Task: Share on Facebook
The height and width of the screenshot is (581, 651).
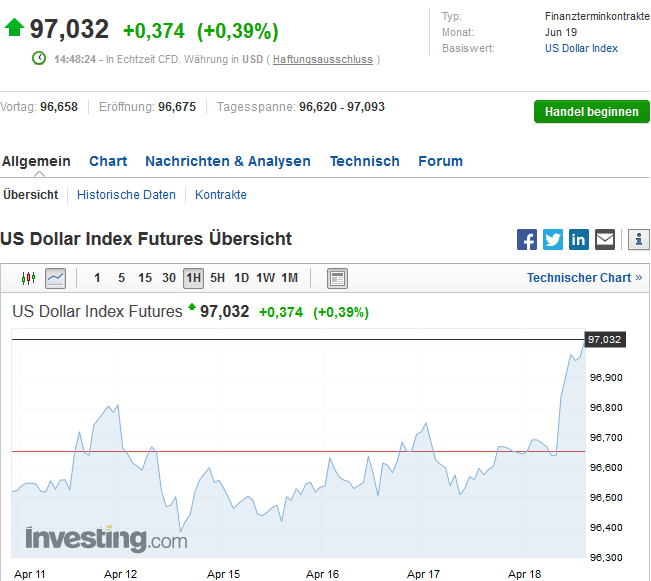Action: click(527, 239)
